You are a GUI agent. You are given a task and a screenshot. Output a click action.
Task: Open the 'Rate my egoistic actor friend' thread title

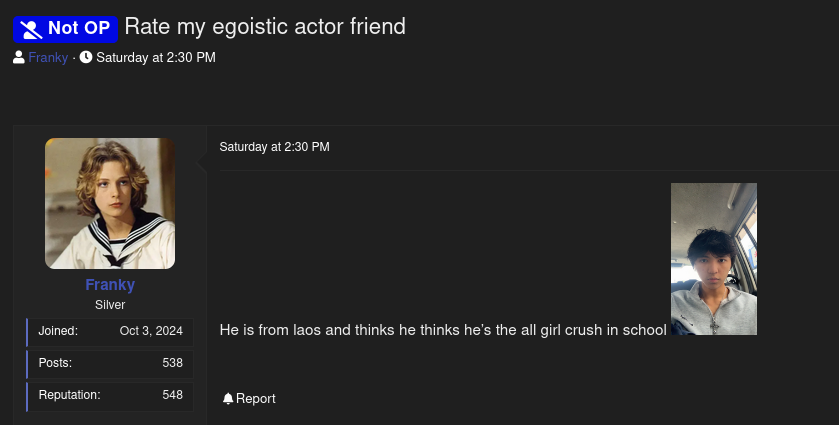[265, 27]
